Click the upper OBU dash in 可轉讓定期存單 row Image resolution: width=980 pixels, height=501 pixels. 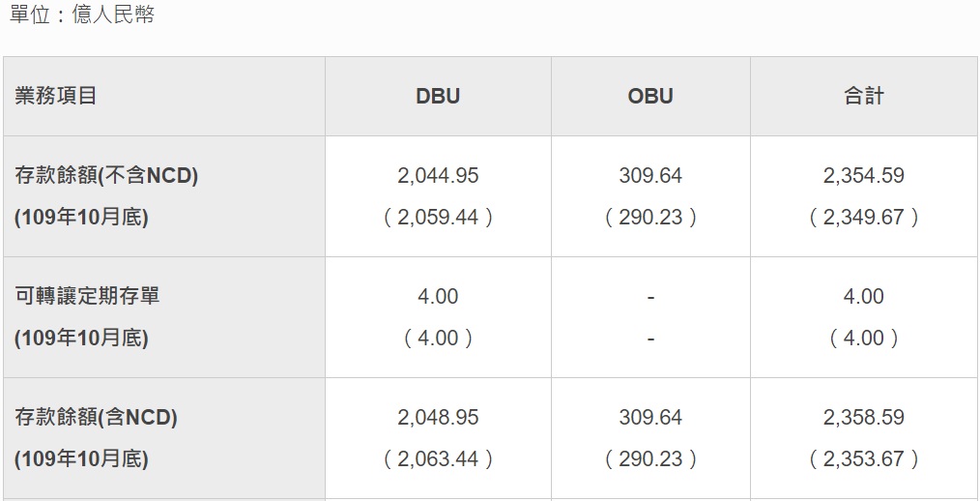[x=650, y=297]
